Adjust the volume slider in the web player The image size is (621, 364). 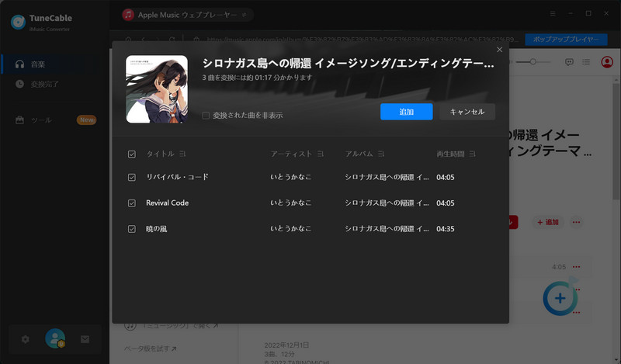[533, 62]
